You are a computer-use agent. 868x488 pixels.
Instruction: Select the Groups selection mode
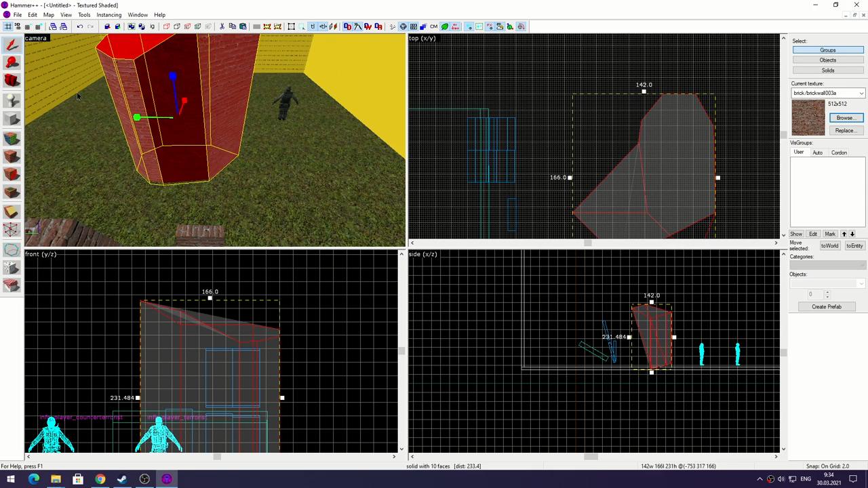[827, 50]
